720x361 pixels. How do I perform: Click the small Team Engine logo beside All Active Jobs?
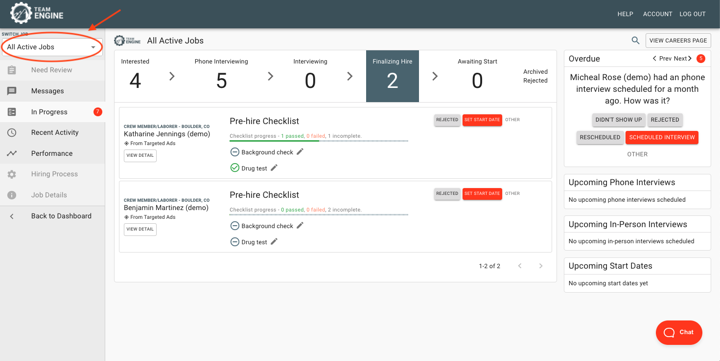coord(127,40)
